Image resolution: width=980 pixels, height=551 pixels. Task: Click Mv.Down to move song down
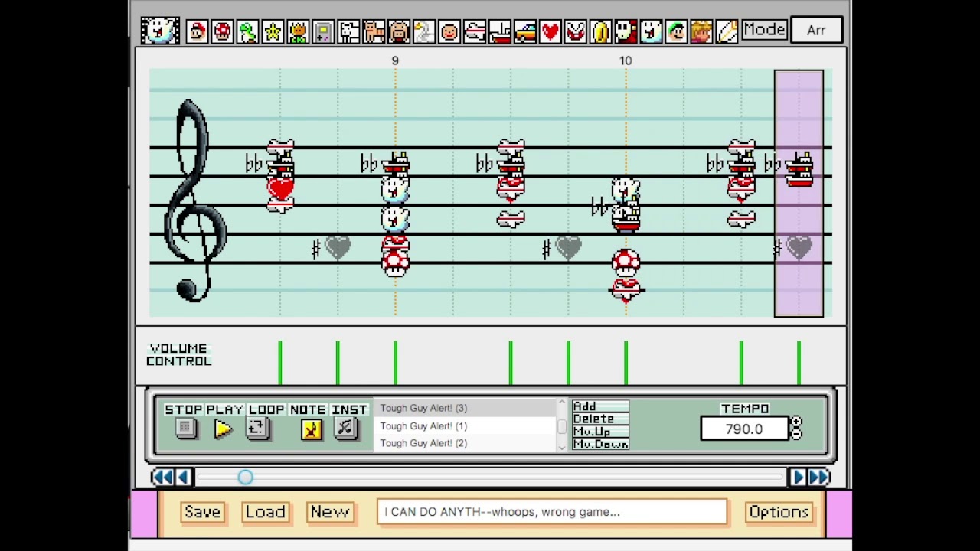pyautogui.click(x=600, y=444)
